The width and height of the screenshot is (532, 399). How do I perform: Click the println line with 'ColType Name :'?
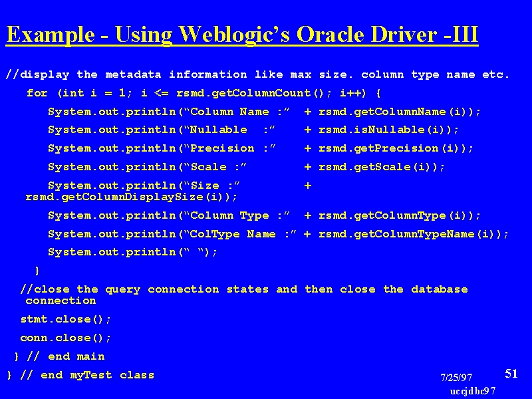pyautogui.click(x=278, y=234)
